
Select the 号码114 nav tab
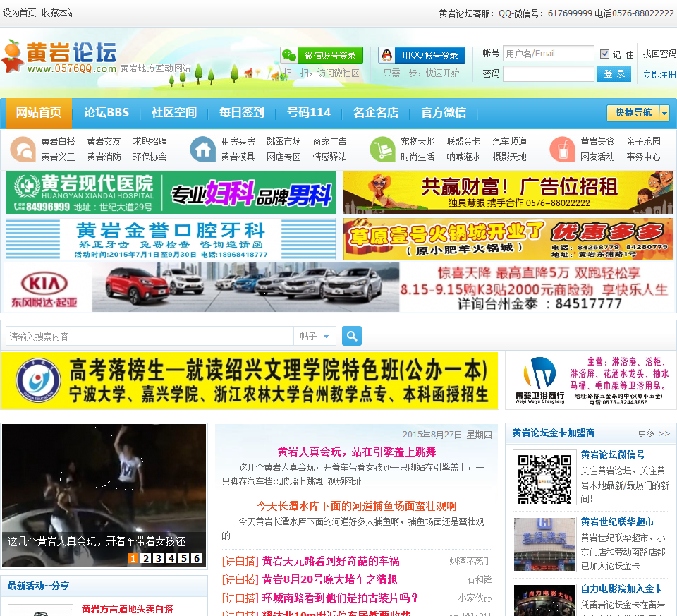click(309, 113)
